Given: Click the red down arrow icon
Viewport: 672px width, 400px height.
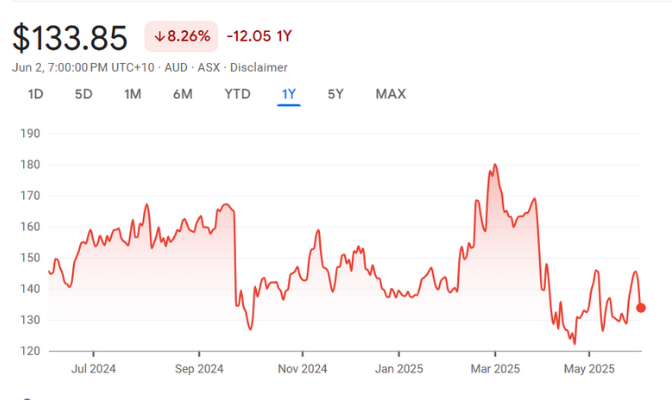Looking at the screenshot, I should 158,37.
